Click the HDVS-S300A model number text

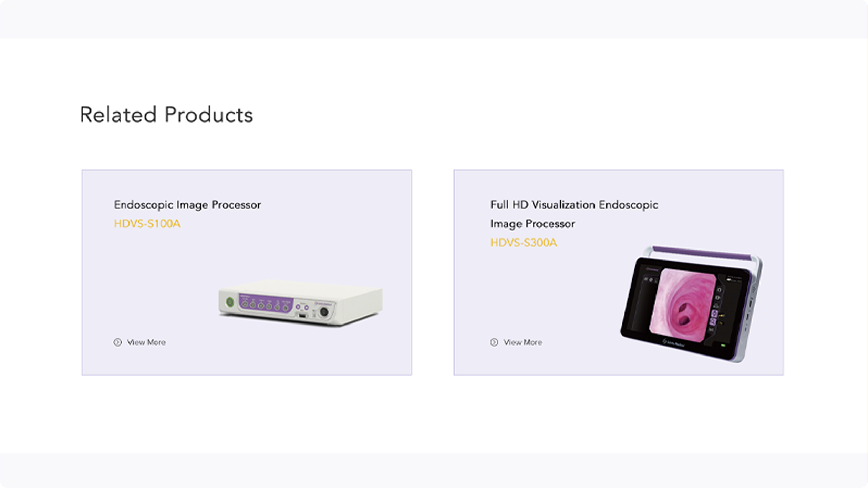tap(524, 243)
